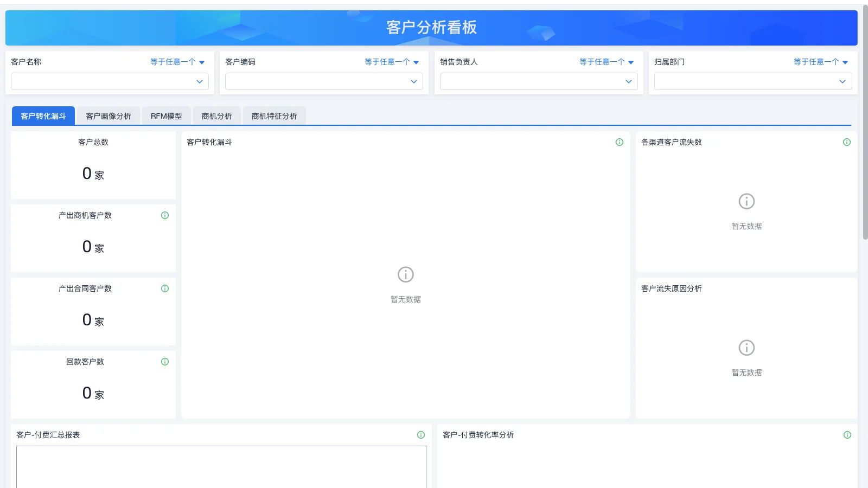Click 等于任意一个 next to 客户名称
Image resolution: width=868 pixels, height=488 pixels.
pyautogui.click(x=174, y=62)
